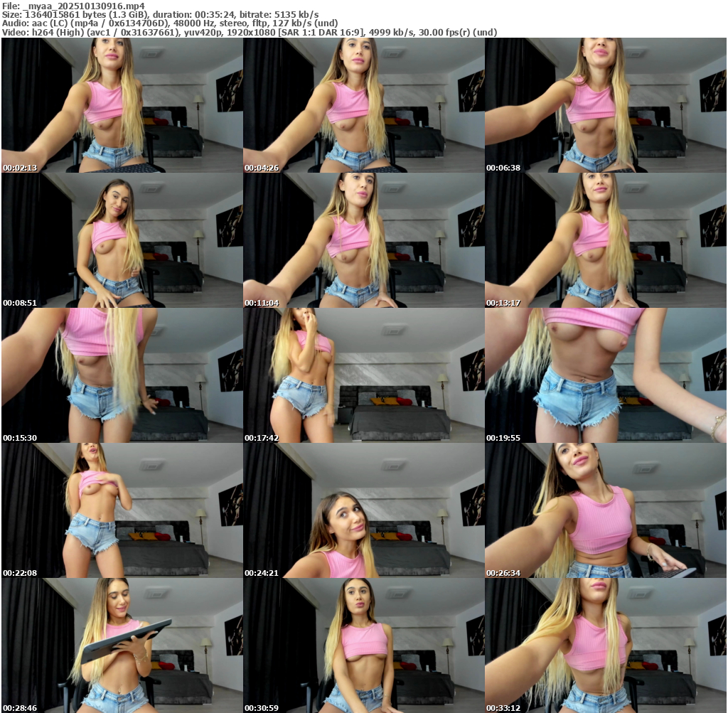Open the thumbnail stamped 00:02:13

tap(122, 105)
